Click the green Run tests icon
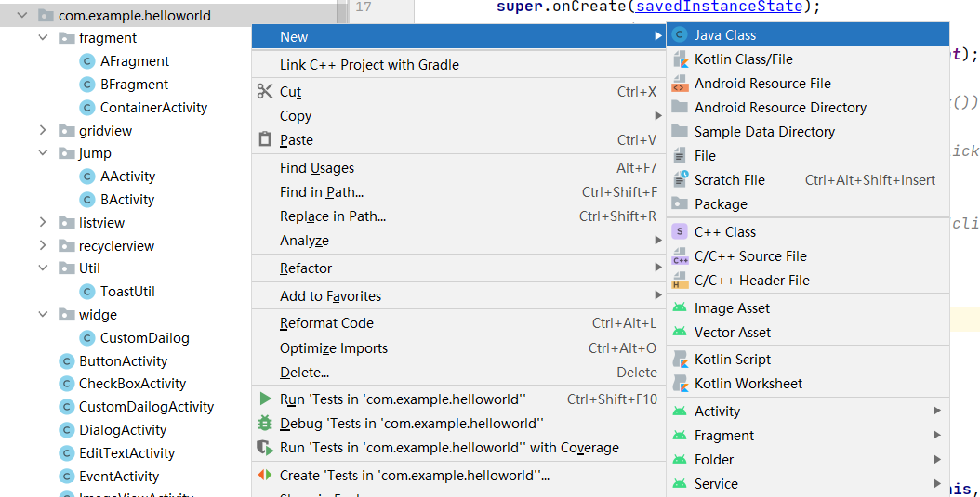 (265, 399)
